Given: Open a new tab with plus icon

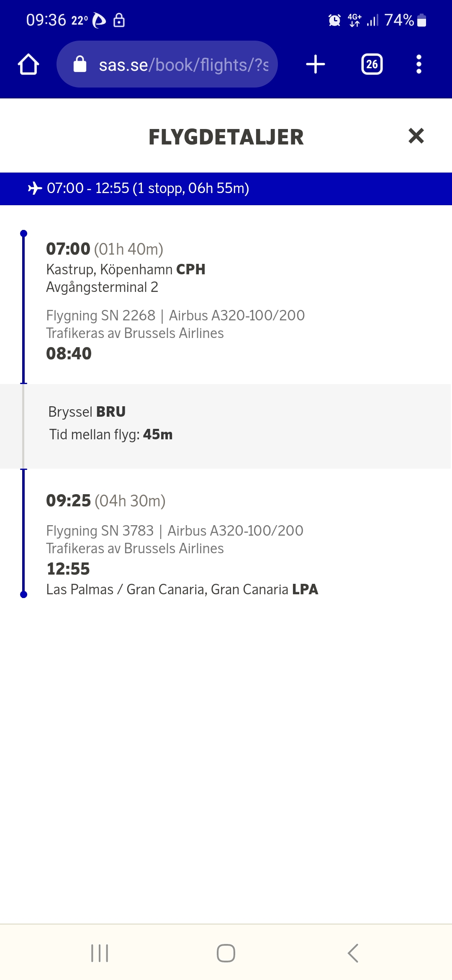Looking at the screenshot, I should [316, 64].
